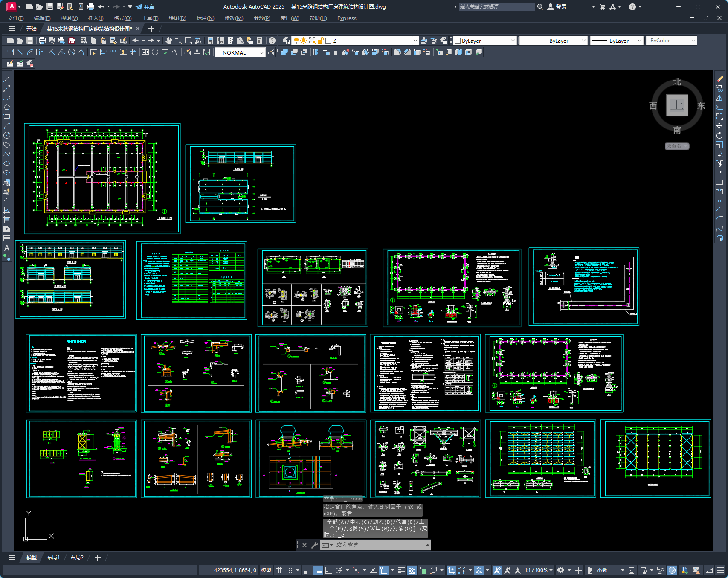Select the Rotate modify tool

coord(719,135)
